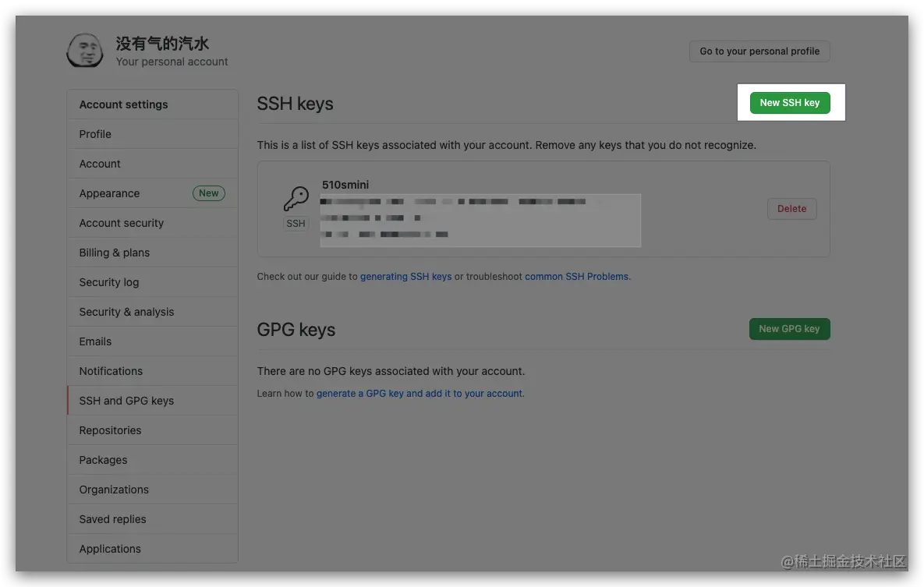Delete the 510smini SSH key
Viewport: 924px width, 587px height.
(x=791, y=209)
